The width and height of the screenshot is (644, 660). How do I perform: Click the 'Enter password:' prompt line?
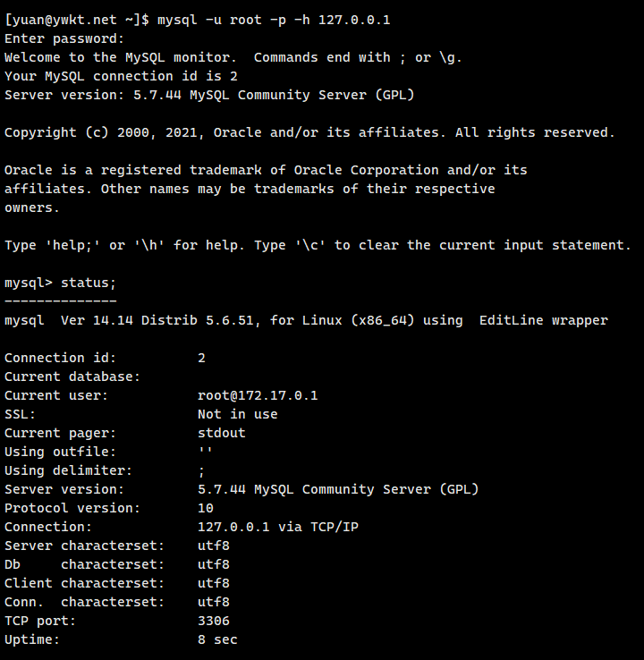64,38
